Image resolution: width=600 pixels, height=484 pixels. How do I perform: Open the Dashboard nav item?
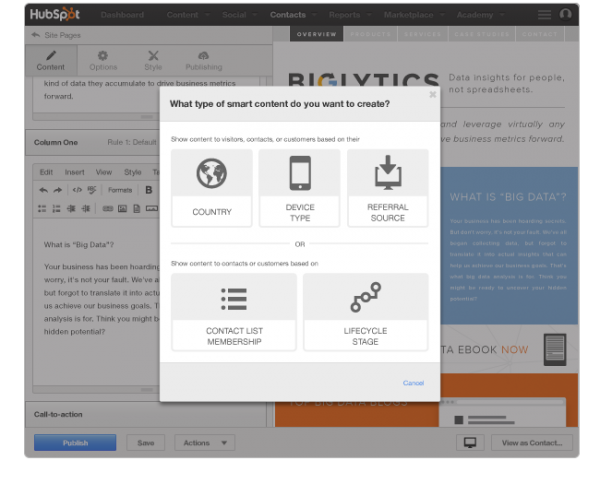(122, 15)
